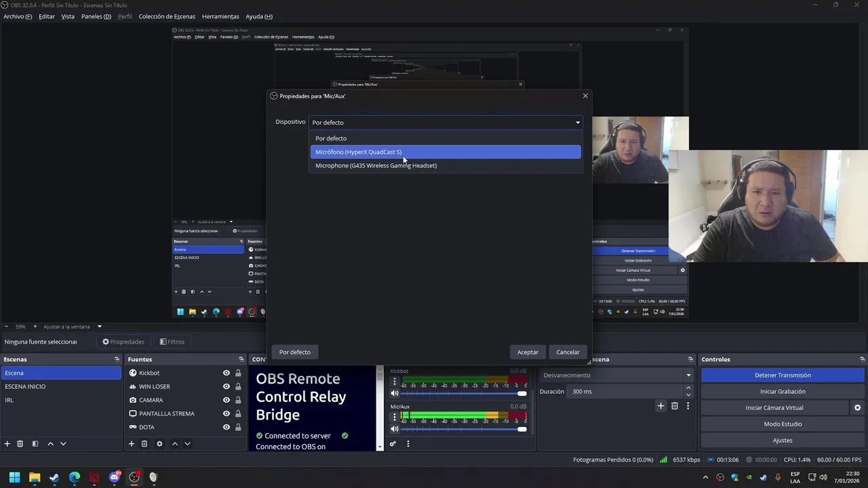This screenshot has width=868, height=488.
Task: Open Microsoft Edge from taskbar
Action: click(x=75, y=477)
